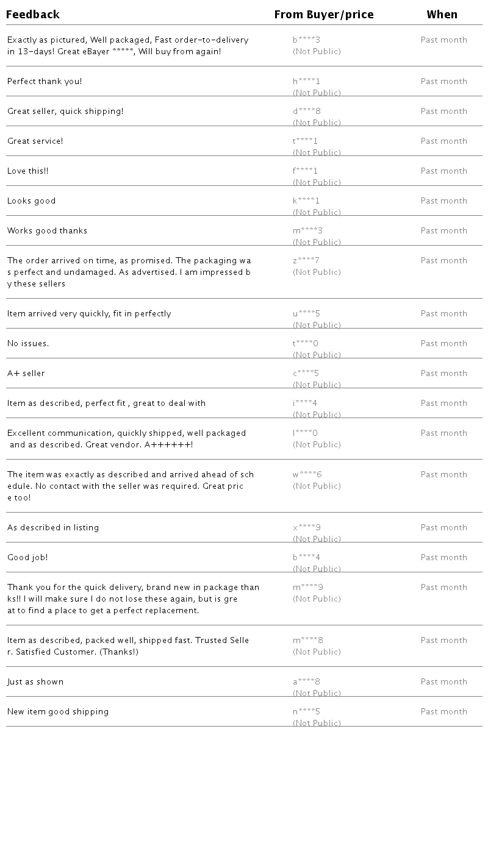The height and width of the screenshot is (868, 488).
Task: Click the 'Just as shown' feedback text
Action: (35, 682)
